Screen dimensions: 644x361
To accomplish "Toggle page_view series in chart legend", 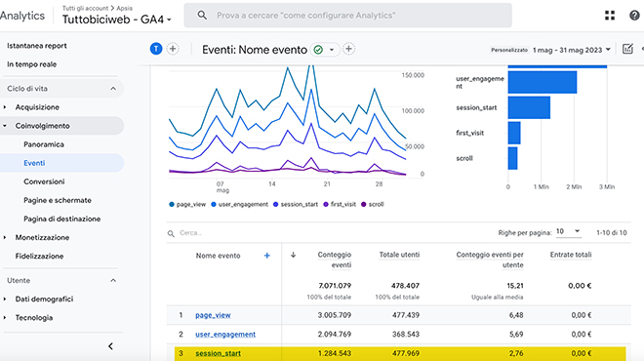I will point(187,204).
